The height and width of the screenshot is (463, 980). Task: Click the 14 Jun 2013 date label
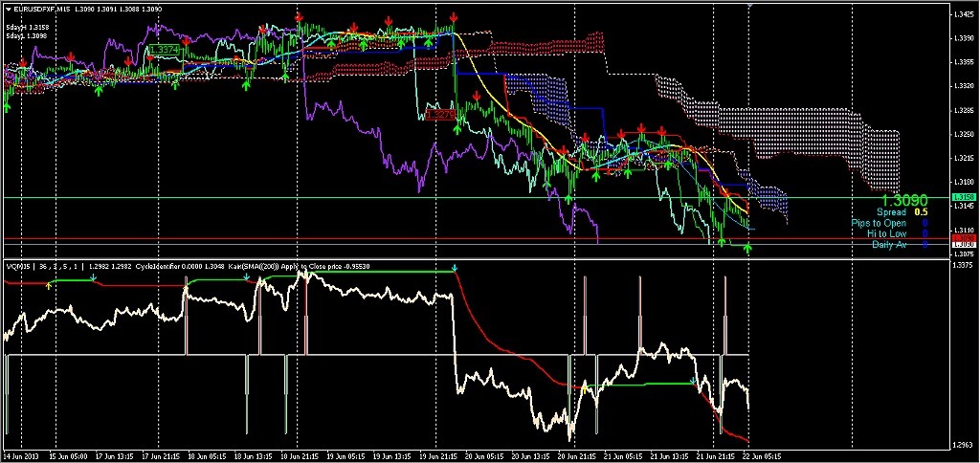pyautogui.click(x=21, y=456)
